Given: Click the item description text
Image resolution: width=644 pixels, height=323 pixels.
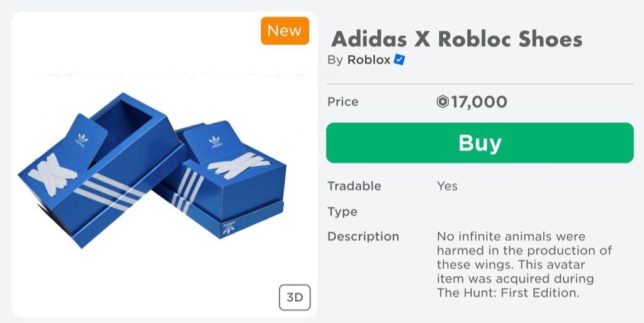Looking at the screenshot, I should pyautogui.click(x=524, y=264).
